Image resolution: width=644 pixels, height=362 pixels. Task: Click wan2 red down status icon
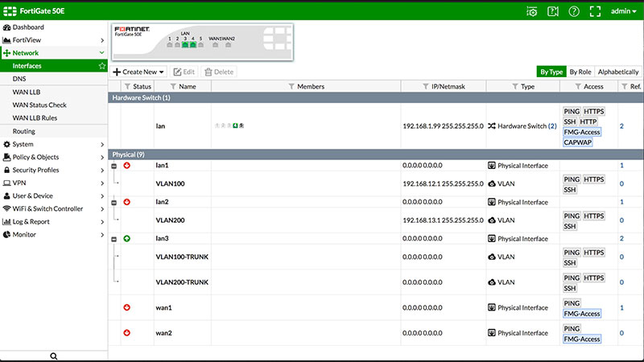127,333
